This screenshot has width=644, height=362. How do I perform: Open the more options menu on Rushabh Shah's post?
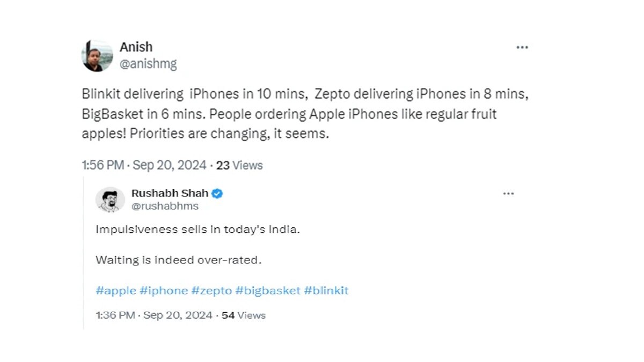pyautogui.click(x=508, y=194)
